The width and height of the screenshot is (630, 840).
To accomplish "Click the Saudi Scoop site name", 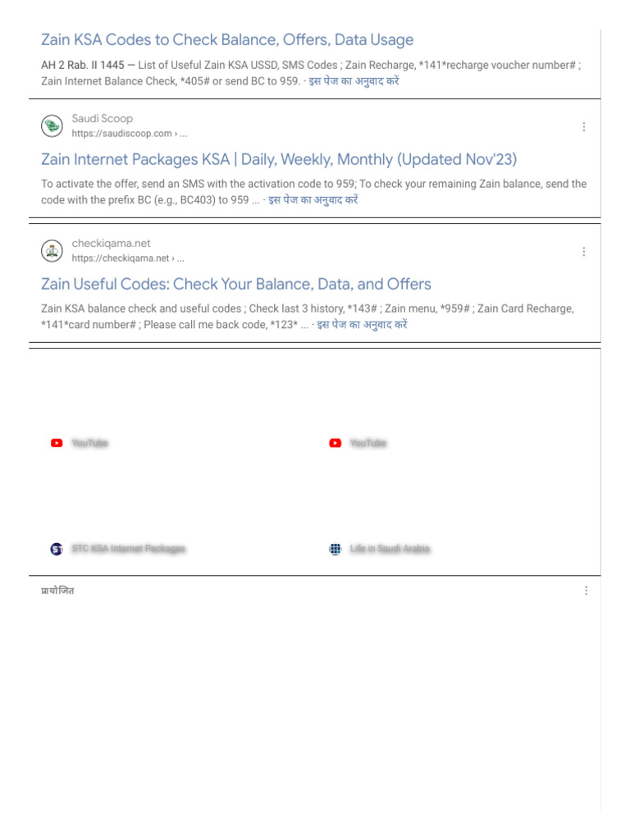I will pos(102,119).
